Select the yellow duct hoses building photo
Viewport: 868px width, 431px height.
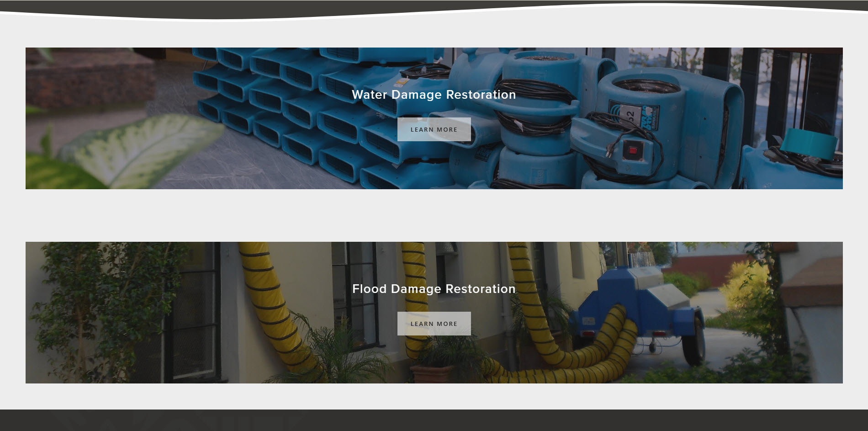coord(434,313)
